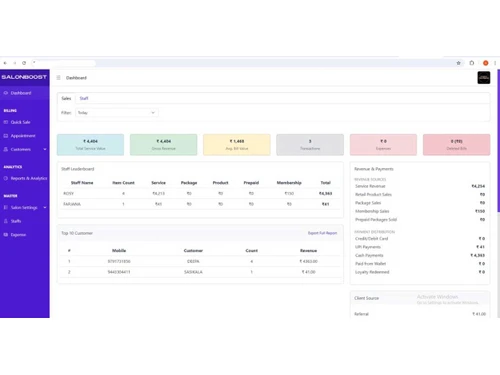Click the Appointment calendar icon in the sidebar

pyautogui.click(x=6, y=136)
